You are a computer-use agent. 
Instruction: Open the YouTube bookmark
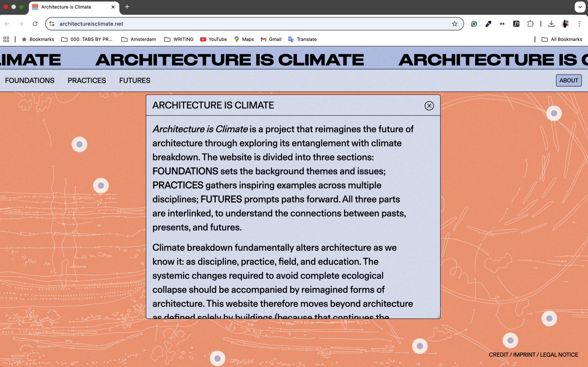point(213,39)
